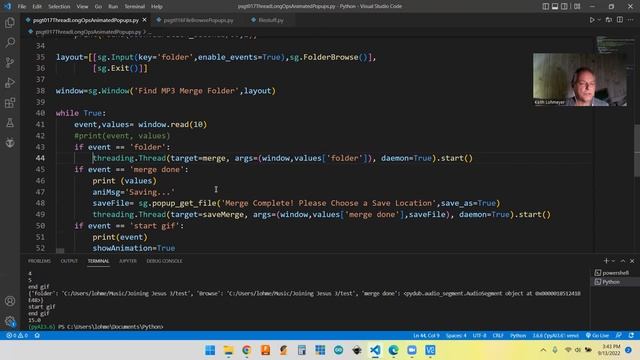Open Customize Layout icon
640x360 pixels.
(577, 6)
